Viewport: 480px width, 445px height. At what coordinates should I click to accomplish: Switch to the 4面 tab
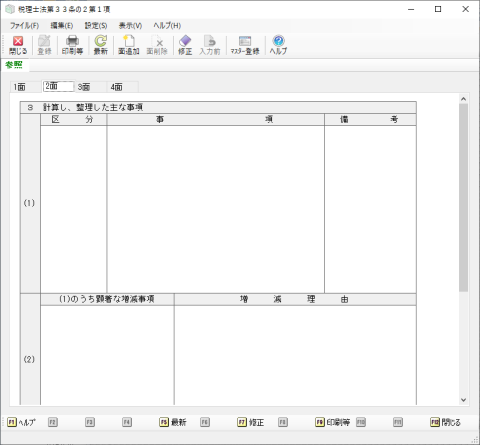(117, 87)
